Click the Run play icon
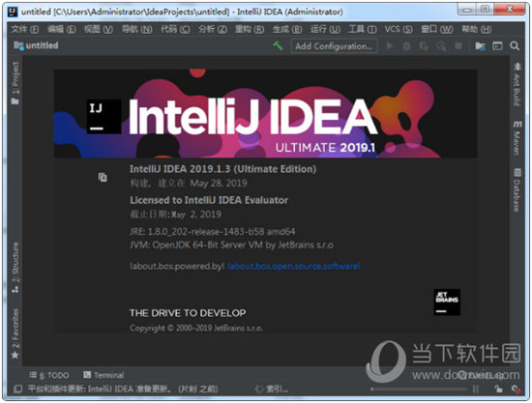The height and width of the screenshot is (403, 532). pyautogui.click(x=390, y=45)
